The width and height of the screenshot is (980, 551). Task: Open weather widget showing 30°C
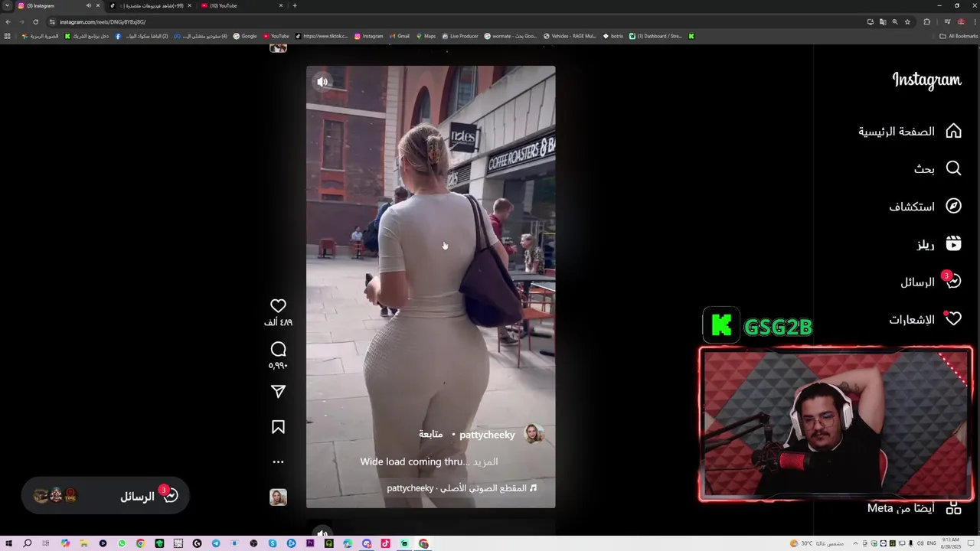pos(818,543)
